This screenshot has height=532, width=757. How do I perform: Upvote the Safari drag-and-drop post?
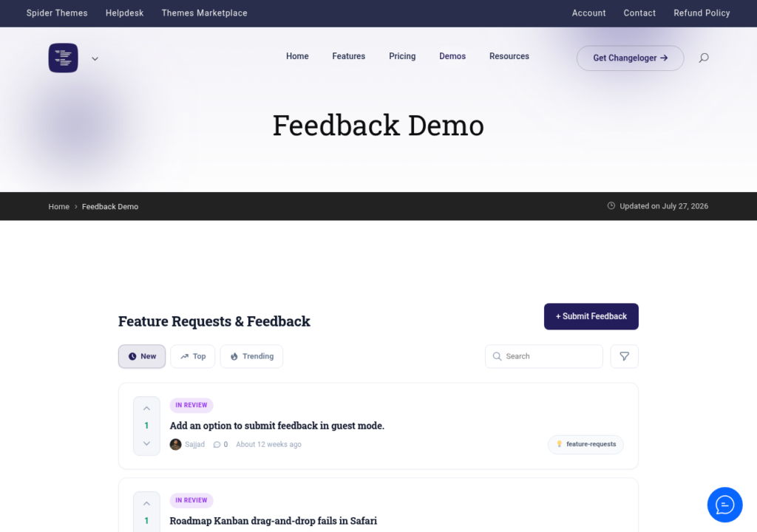[147, 503]
